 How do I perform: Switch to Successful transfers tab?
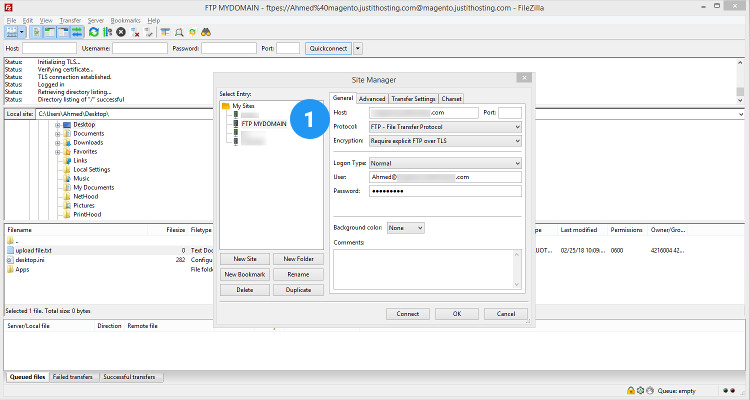[129, 377]
